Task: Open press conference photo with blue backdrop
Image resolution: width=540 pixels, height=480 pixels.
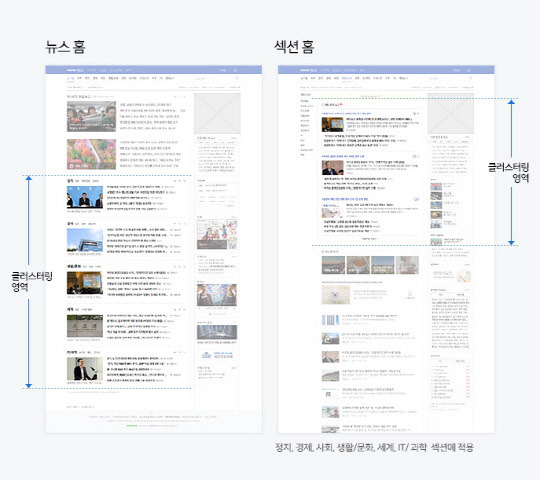Action: (x=85, y=197)
